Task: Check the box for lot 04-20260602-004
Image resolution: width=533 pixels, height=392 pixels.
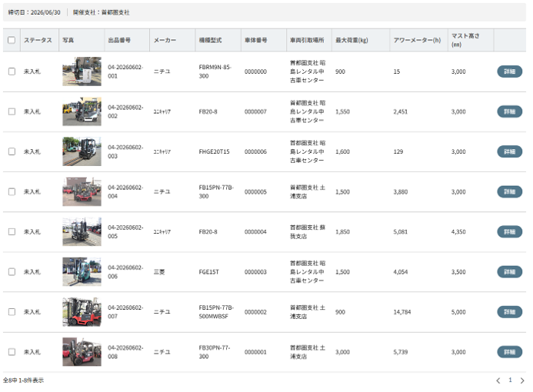Action: coord(12,191)
